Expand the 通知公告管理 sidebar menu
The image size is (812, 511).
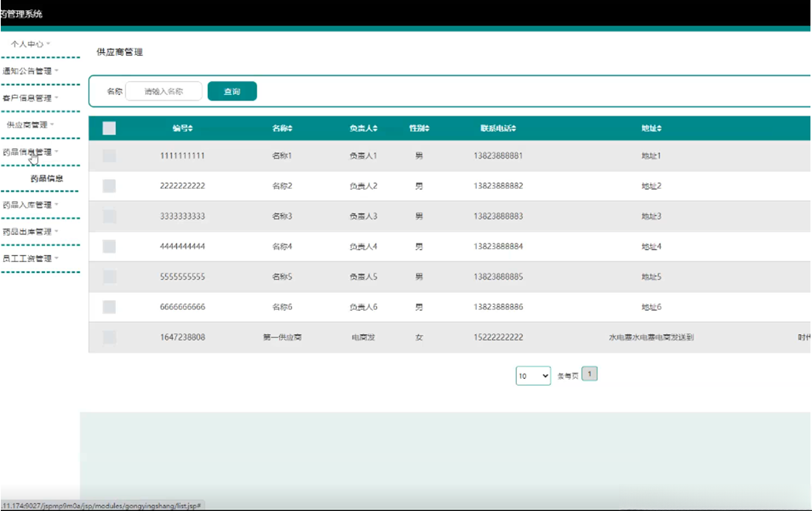[x=31, y=71]
